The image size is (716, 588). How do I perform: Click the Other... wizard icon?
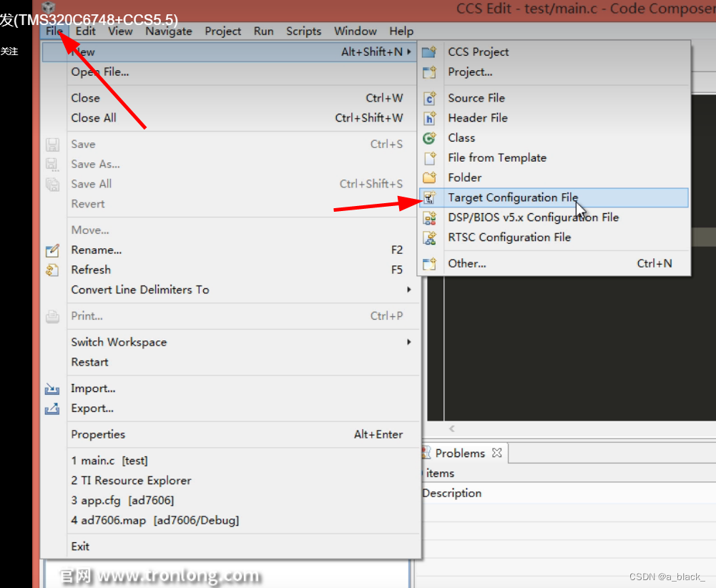coord(429,263)
